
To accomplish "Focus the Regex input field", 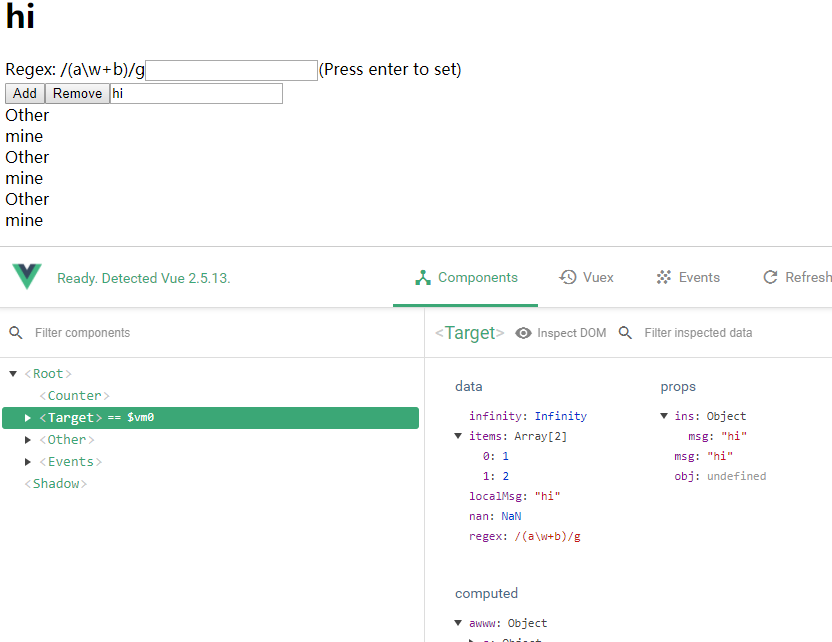I will 231,70.
